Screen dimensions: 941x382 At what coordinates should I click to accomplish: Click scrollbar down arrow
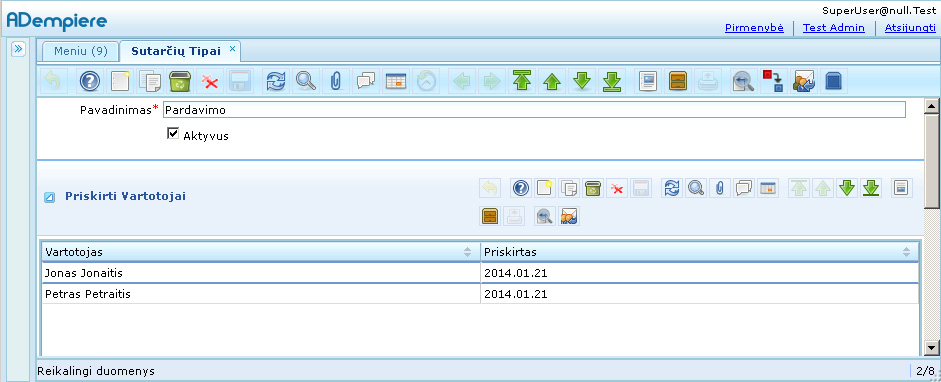(x=931, y=348)
